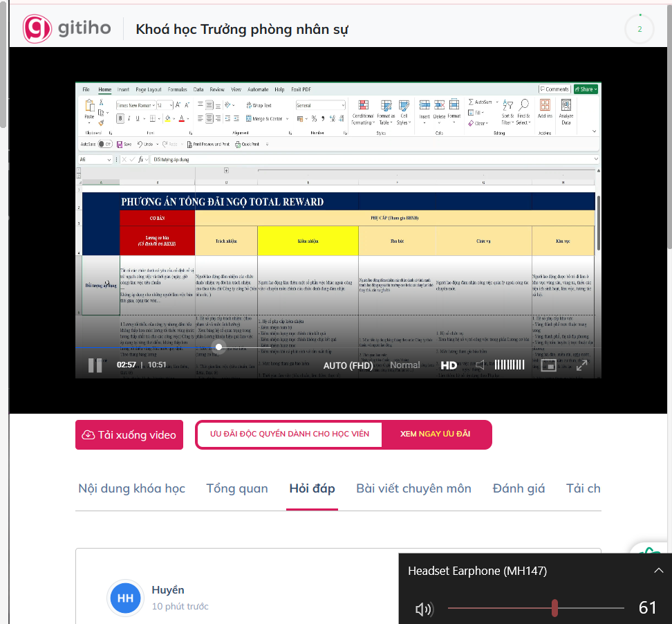
Task: Click the video volume level bars
Action: click(x=510, y=365)
